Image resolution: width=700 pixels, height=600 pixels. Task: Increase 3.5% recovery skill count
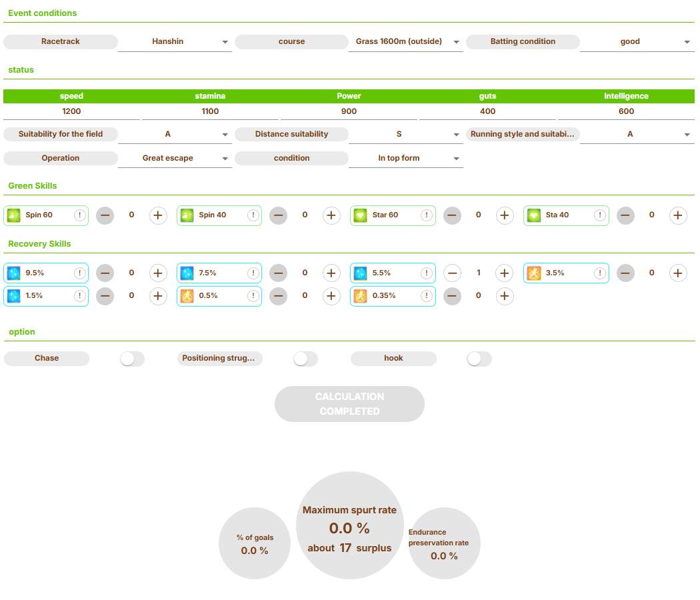(678, 273)
